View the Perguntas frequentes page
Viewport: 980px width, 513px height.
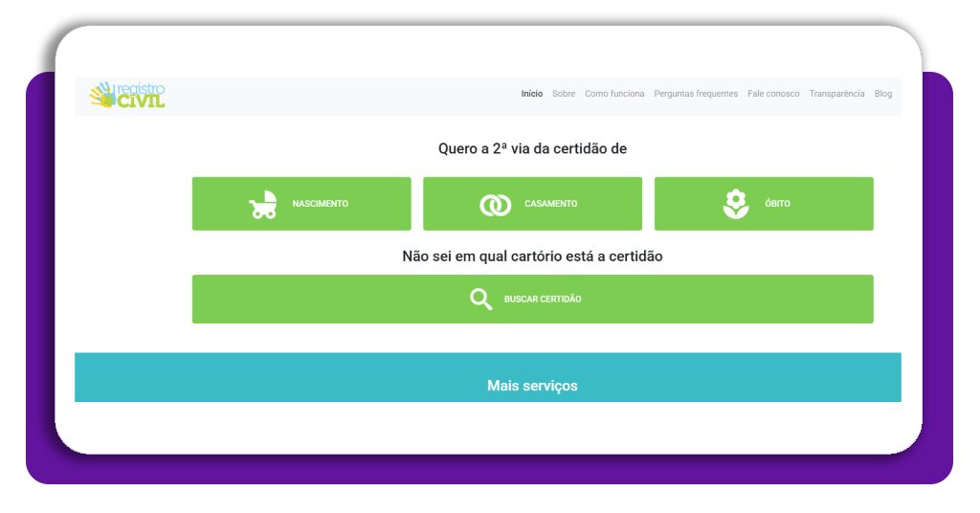click(x=696, y=94)
